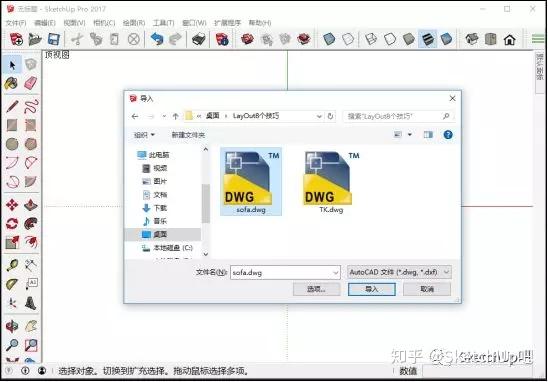
Task: Open the 相机(C) menu
Action: tap(104, 23)
